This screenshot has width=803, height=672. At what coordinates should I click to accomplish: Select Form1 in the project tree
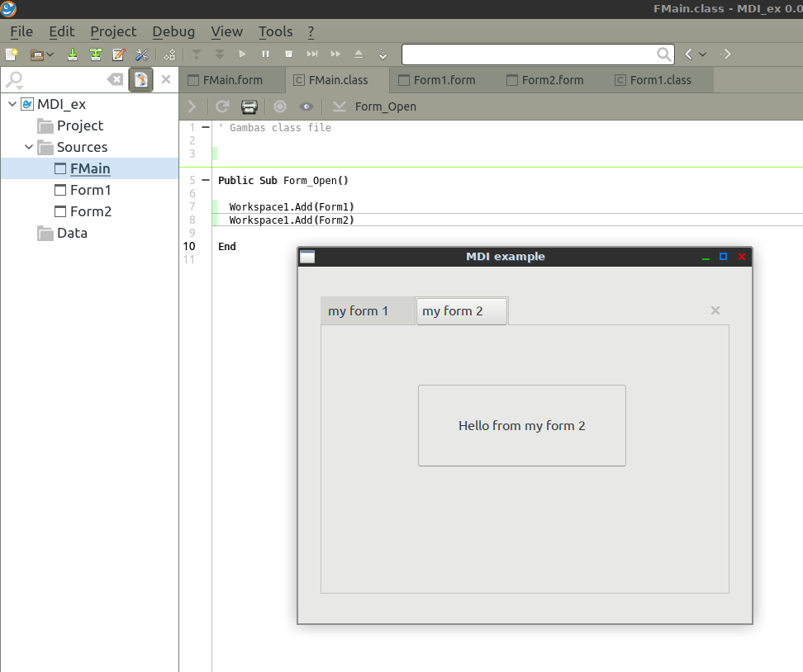(90, 190)
